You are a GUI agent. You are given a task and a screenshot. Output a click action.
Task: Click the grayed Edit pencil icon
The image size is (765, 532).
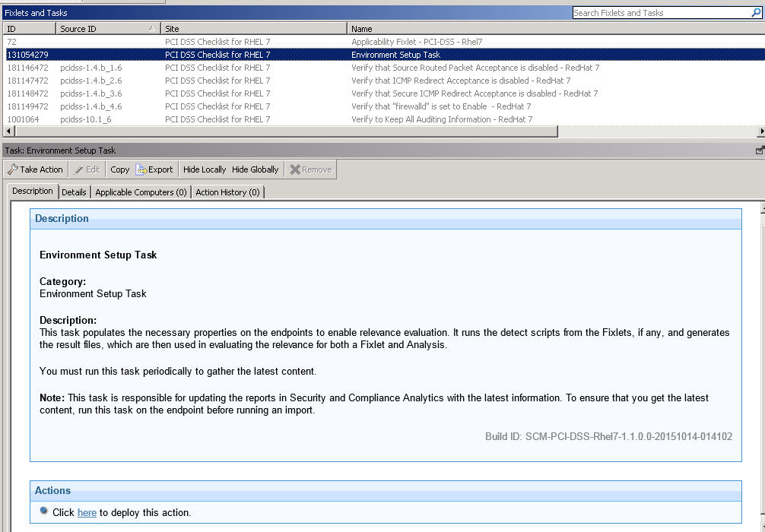81,169
